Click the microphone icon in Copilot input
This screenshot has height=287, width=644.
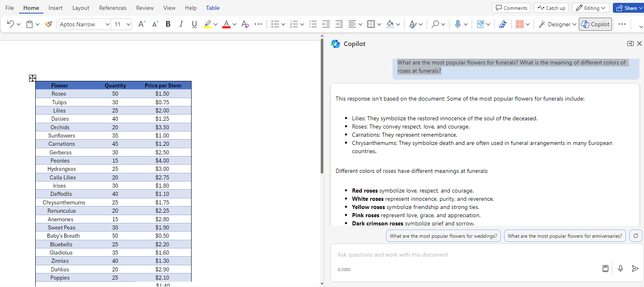(x=621, y=269)
